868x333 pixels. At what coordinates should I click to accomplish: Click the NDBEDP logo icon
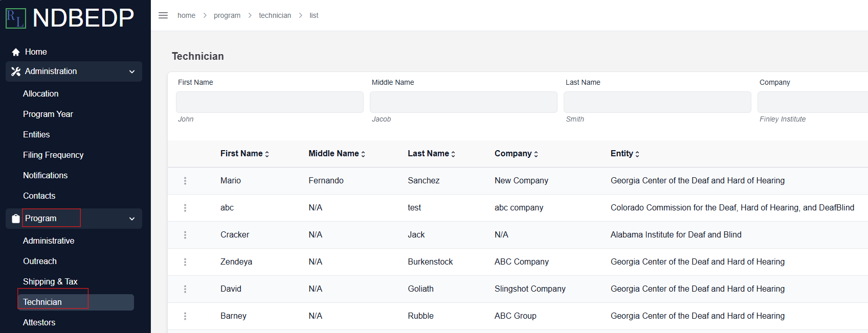click(16, 18)
